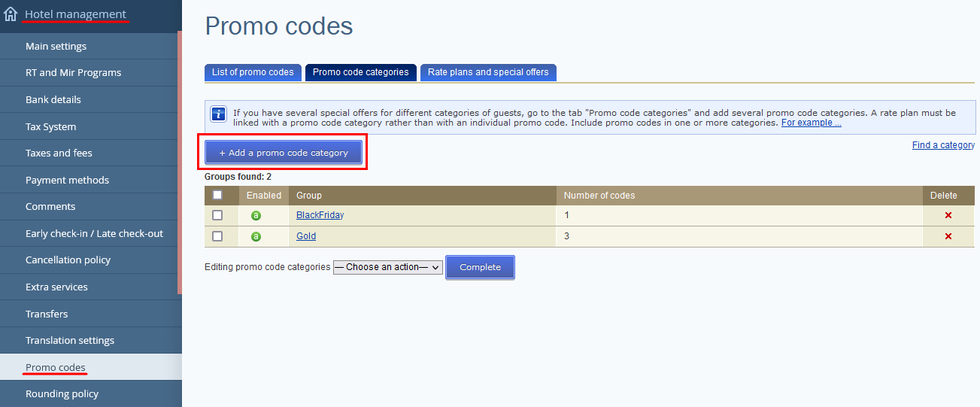Click the blue info icon in notice

pos(218,114)
